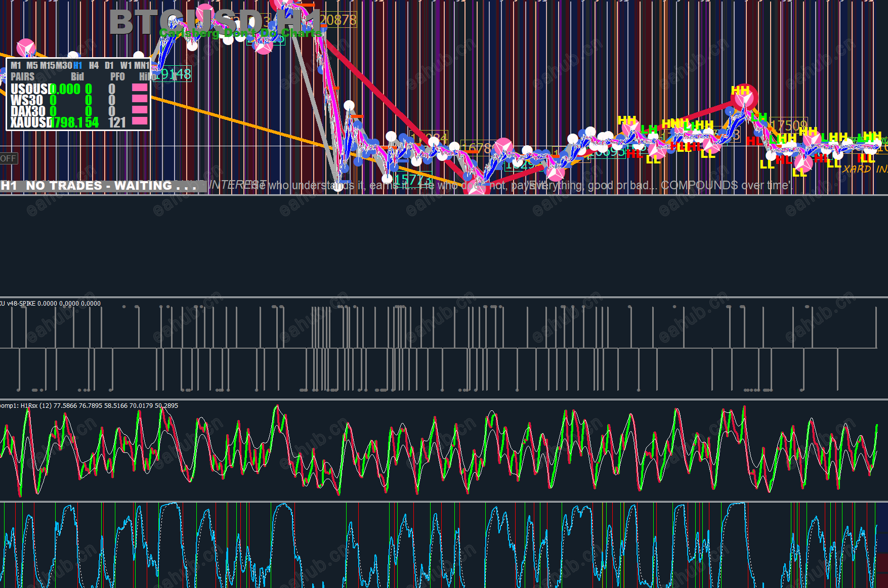Switch to the MN1 timeframe
The width and height of the screenshot is (888, 588).
141,65
